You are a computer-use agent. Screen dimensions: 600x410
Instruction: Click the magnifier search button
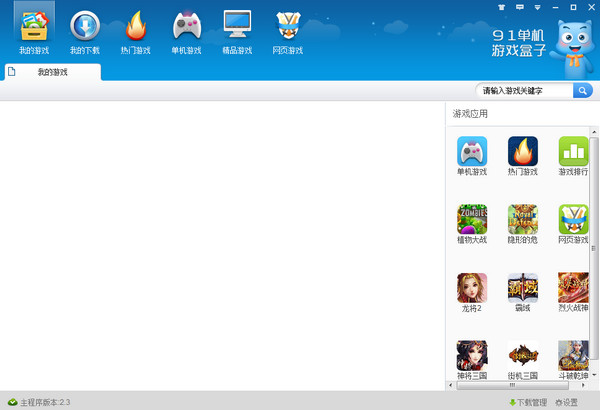[583, 90]
